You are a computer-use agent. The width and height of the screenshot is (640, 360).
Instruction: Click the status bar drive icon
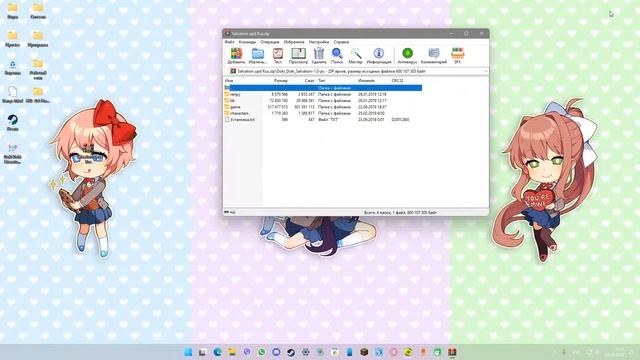pyautogui.click(x=226, y=212)
